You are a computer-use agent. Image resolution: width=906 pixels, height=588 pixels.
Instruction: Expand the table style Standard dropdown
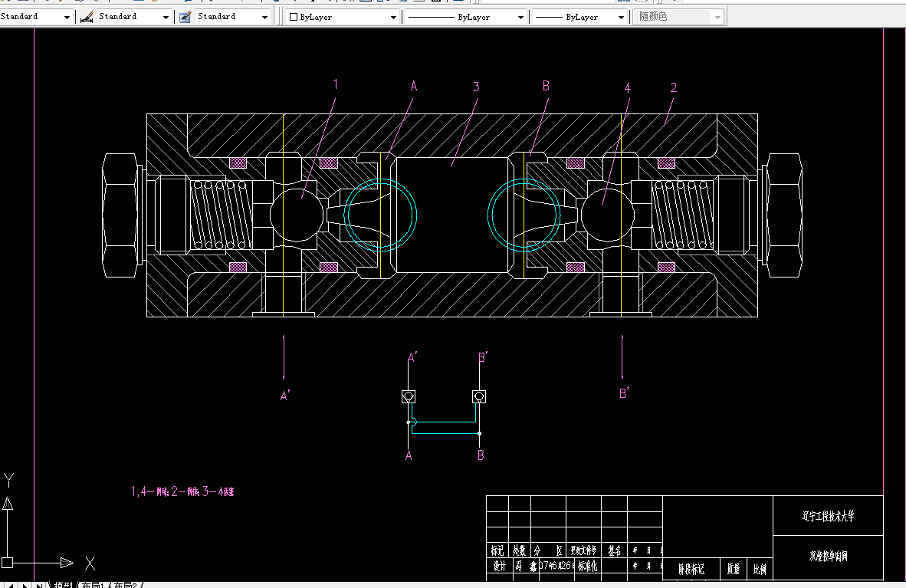click(264, 18)
